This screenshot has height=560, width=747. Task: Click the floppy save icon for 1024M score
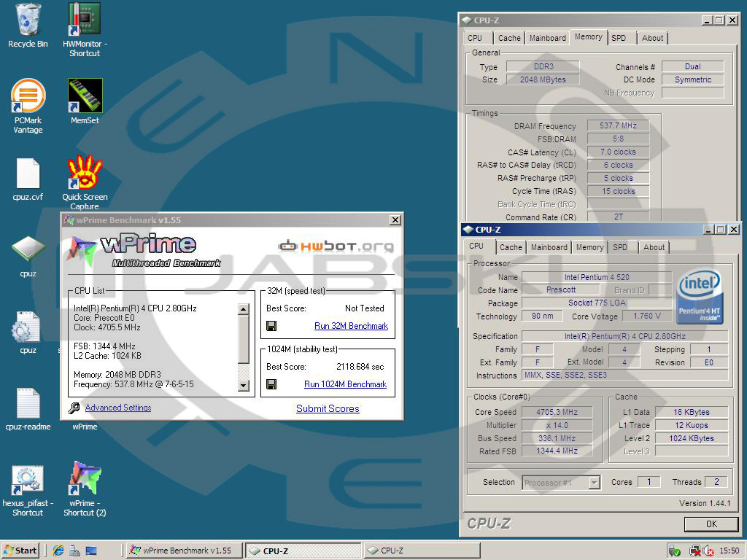(271, 384)
